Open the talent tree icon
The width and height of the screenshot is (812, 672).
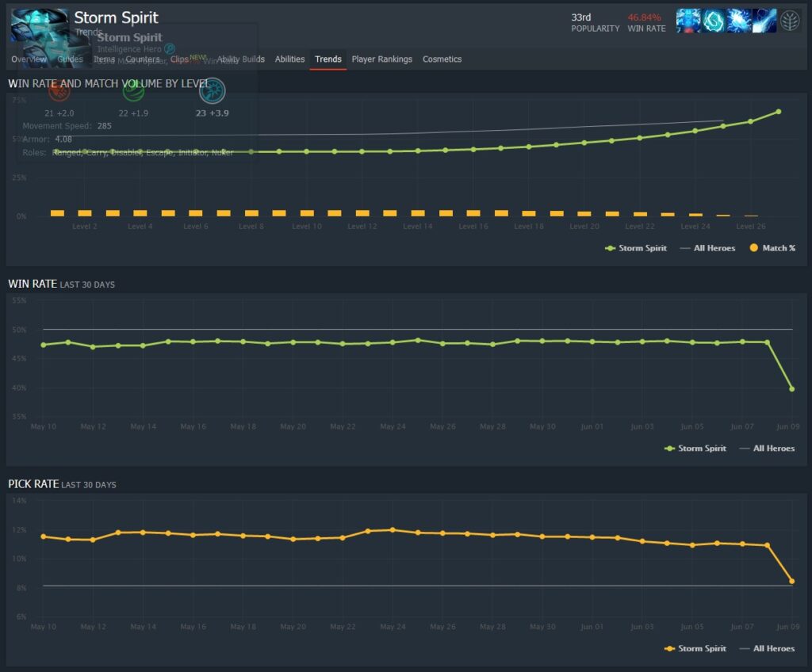790,21
